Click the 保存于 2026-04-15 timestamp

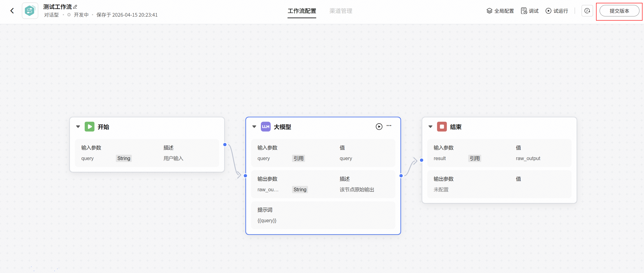pyautogui.click(x=127, y=15)
